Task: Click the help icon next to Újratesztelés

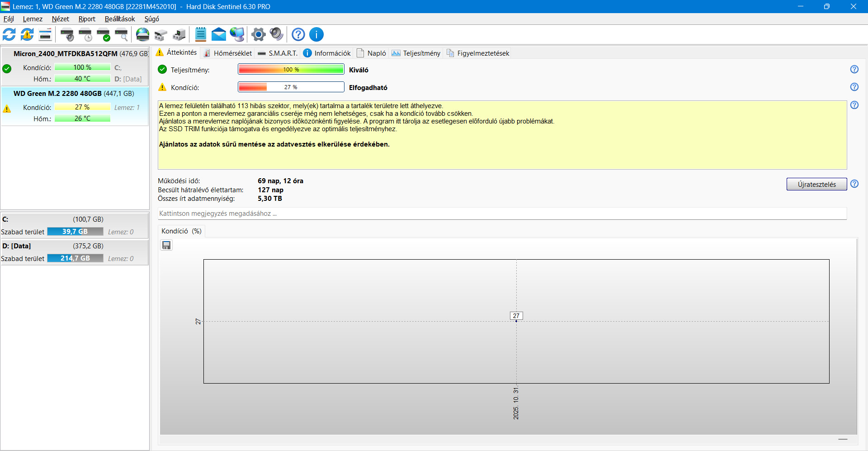Action: pyautogui.click(x=854, y=184)
